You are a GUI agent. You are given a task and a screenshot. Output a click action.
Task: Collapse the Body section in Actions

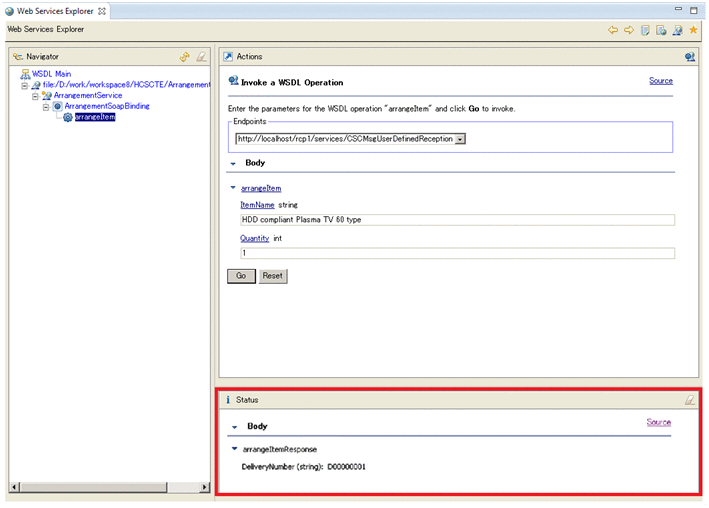click(x=234, y=163)
